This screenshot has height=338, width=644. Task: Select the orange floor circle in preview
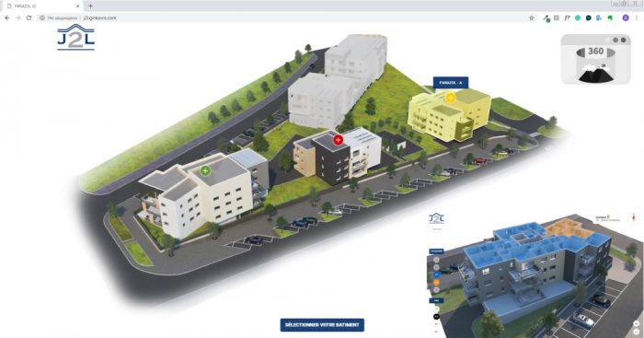[436, 283]
